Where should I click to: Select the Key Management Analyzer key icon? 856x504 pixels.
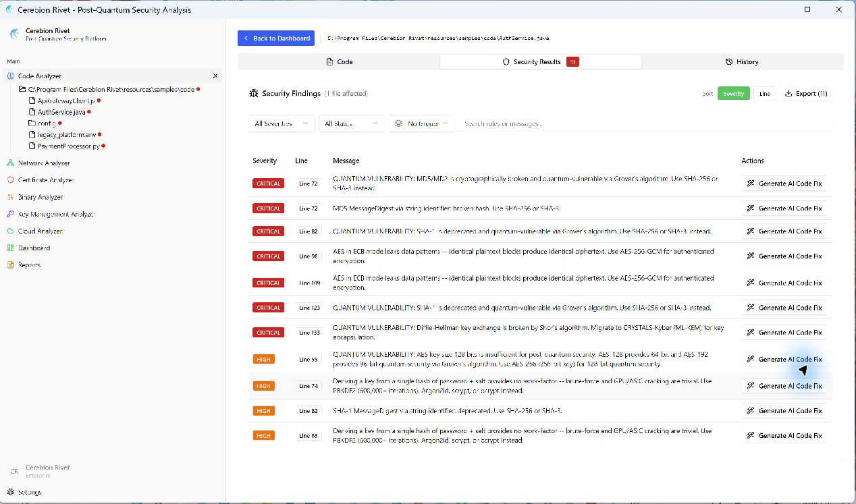[10, 214]
